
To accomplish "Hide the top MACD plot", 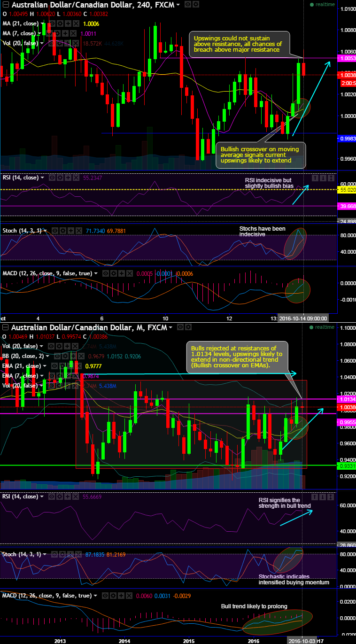I will coord(105,273).
